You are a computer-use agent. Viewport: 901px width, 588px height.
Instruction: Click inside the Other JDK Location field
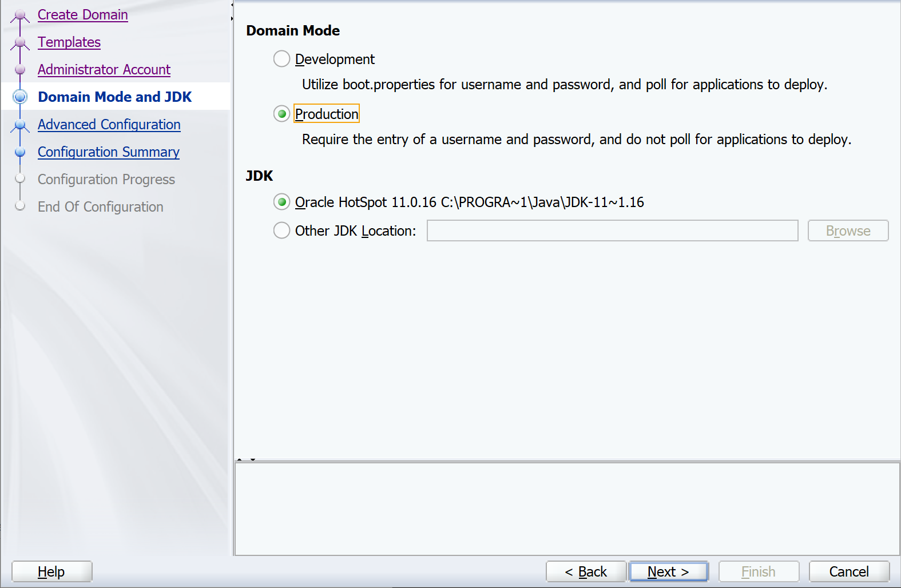(612, 231)
